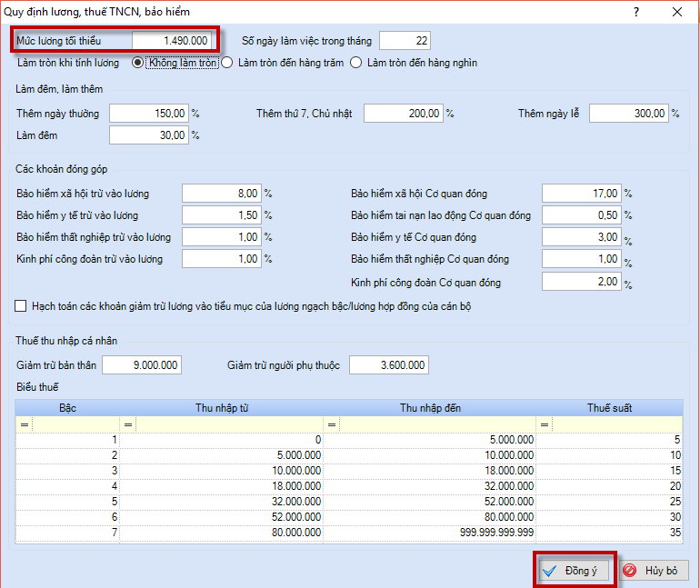Check Hạch toán các khoản giảm trừ lương box

coord(21,306)
